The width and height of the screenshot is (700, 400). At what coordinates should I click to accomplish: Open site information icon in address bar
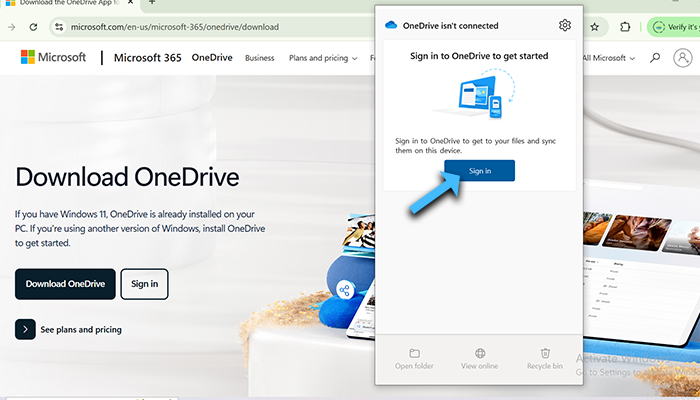59,27
